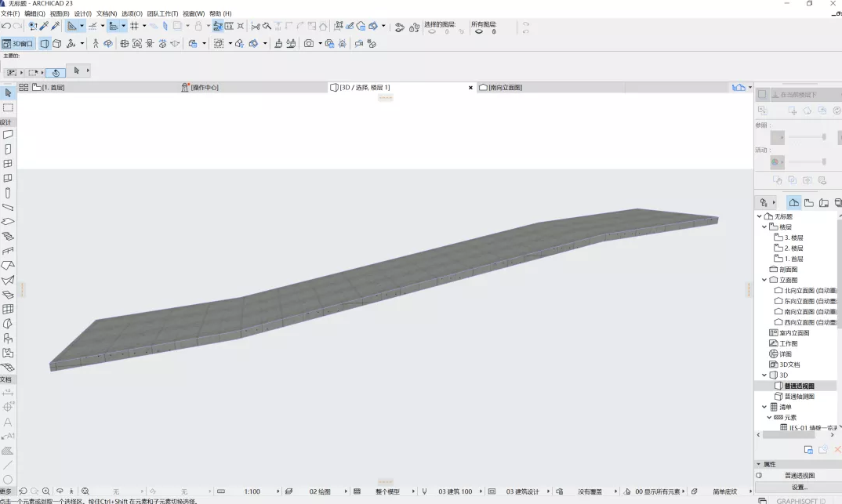Select the Object (chair) tool
The width and height of the screenshot is (842, 504).
click(8, 338)
